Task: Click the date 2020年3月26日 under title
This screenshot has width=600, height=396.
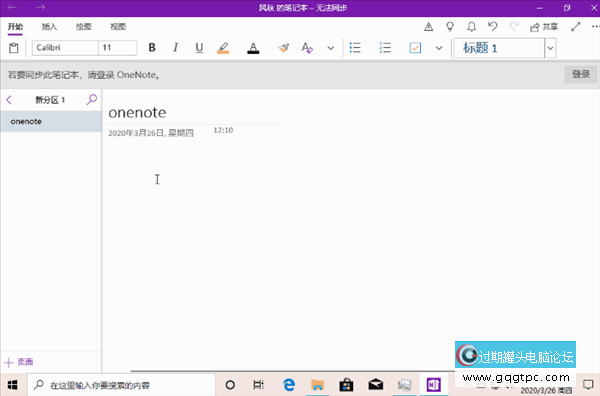Action: tap(151, 133)
